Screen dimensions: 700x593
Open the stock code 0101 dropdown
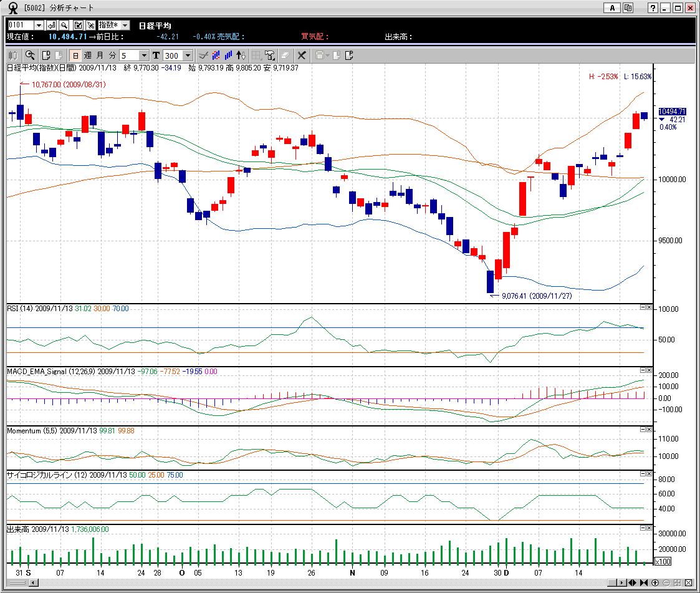click(39, 25)
